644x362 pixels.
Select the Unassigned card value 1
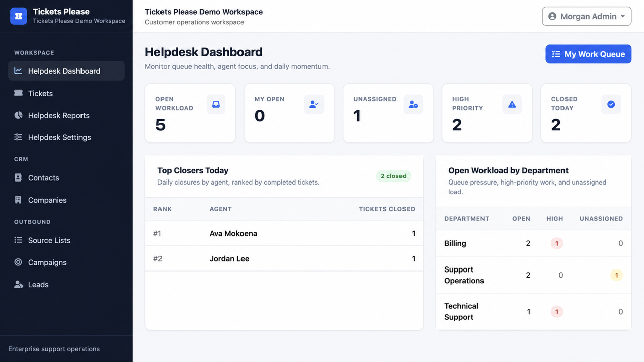click(357, 116)
